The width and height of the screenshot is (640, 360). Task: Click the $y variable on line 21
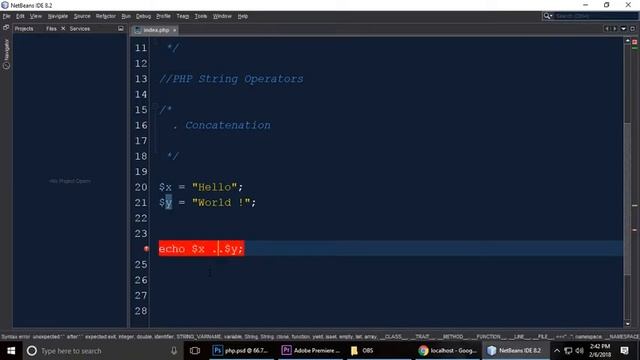165,202
